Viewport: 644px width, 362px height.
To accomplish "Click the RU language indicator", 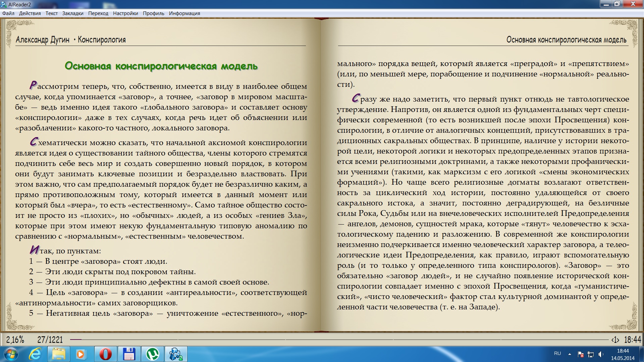I will (557, 353).
